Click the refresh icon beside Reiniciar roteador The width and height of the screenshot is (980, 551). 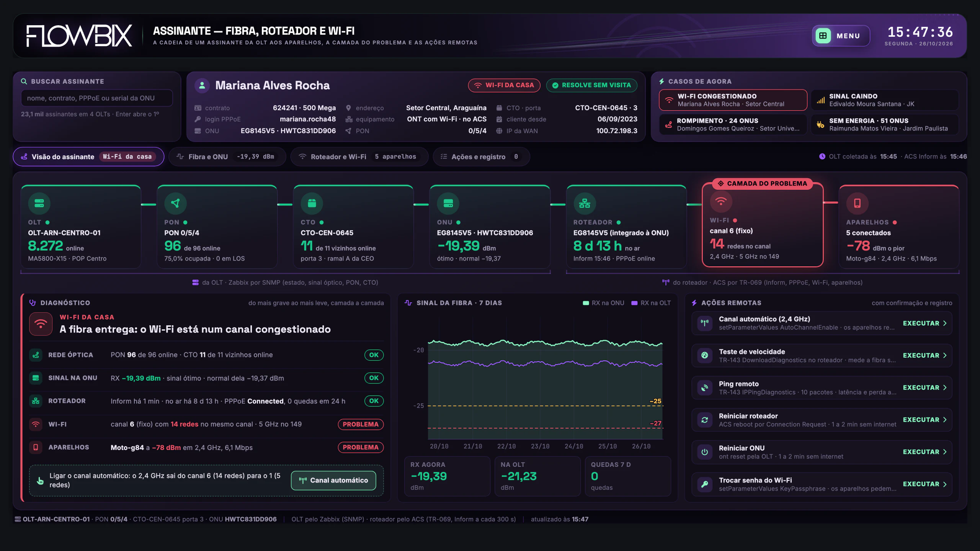(704, 420)
